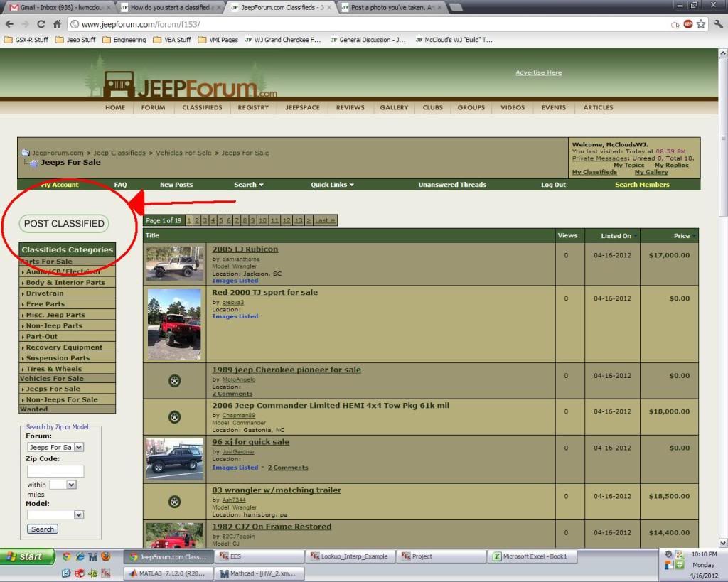Click the Log Out link

coord(553,185)
